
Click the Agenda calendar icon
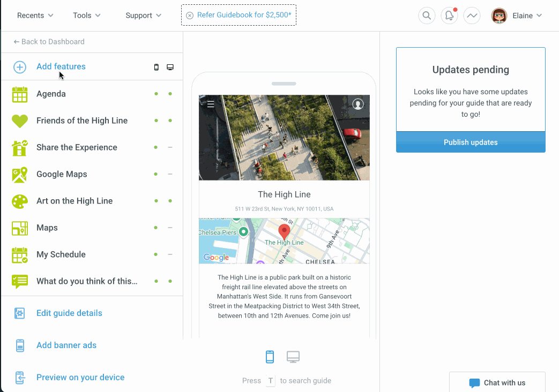click(20, 94)
